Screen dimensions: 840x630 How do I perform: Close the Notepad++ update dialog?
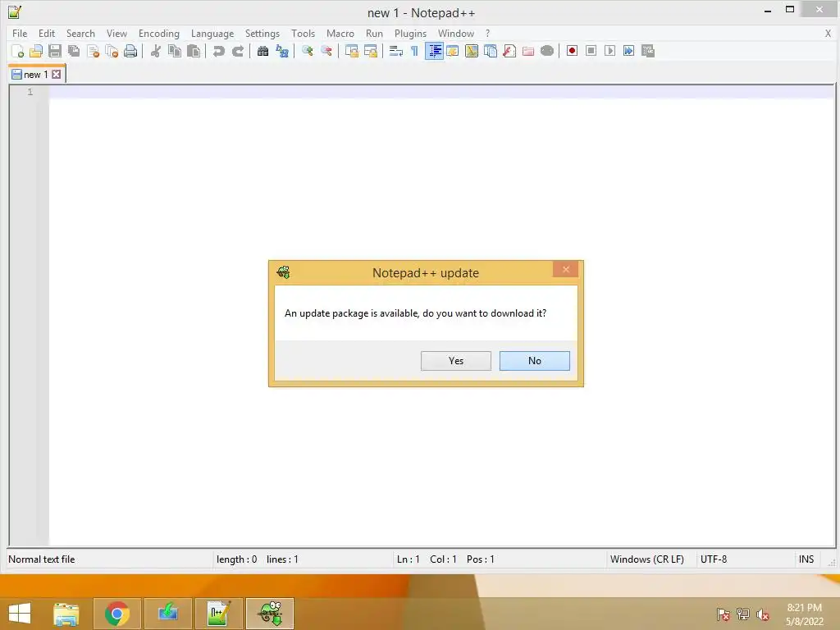click(566, 269)
